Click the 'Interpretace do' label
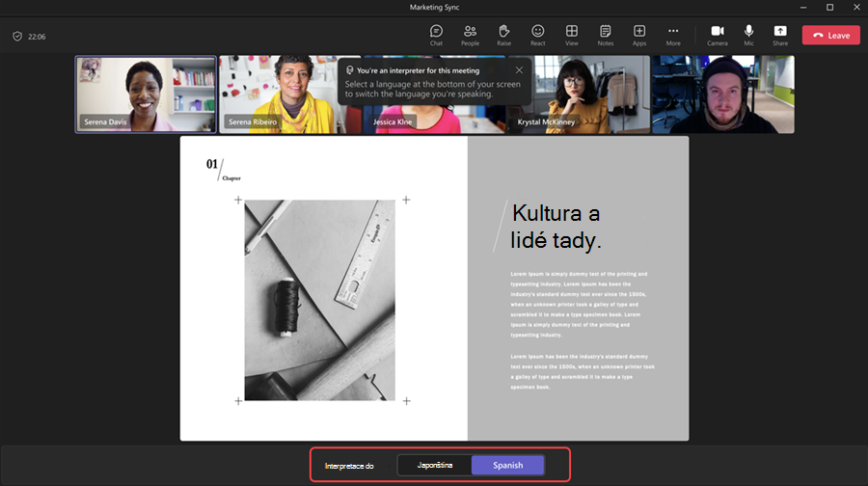Screen dimensions: 868x486 click(349, 466)
